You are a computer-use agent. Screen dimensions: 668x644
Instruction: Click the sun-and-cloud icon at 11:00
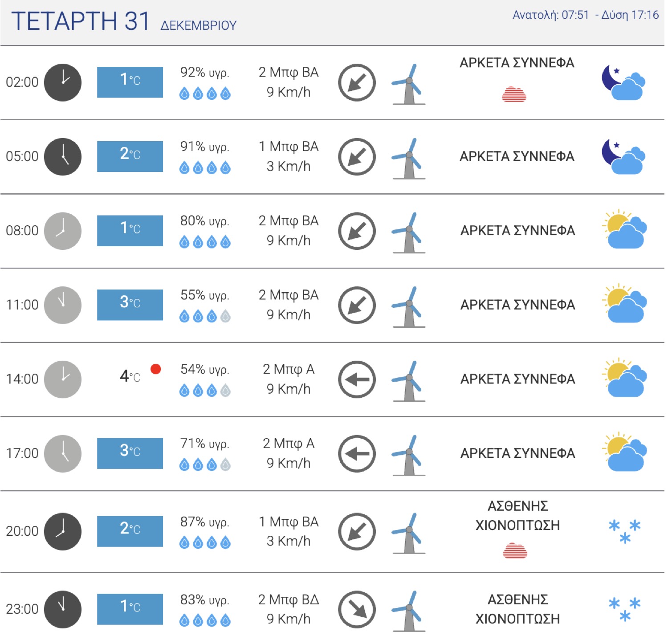tap(624, 304)
